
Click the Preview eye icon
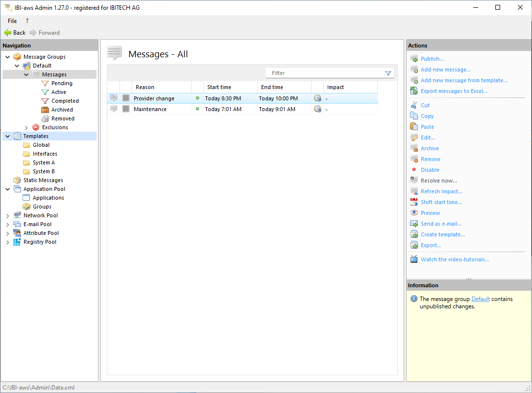pos(414,213)
